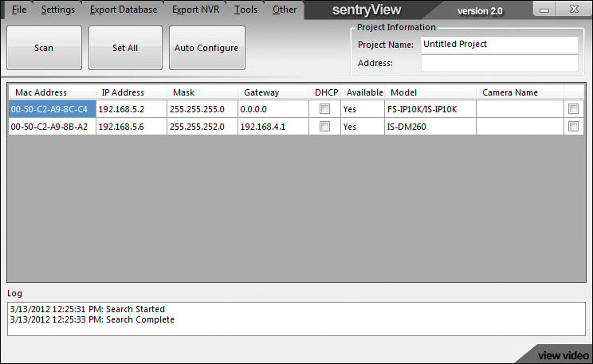
Task: Minimize the sentryView window
Action: click(x=544, y=10)
